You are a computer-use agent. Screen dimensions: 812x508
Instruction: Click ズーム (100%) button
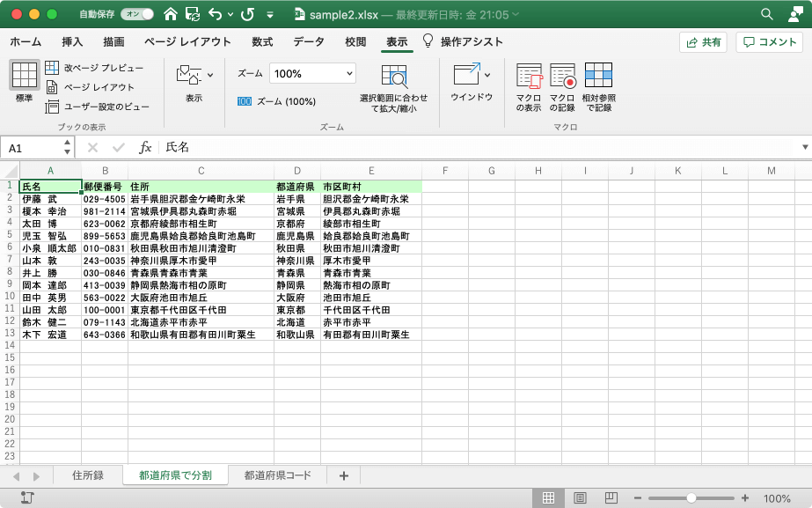276,101
